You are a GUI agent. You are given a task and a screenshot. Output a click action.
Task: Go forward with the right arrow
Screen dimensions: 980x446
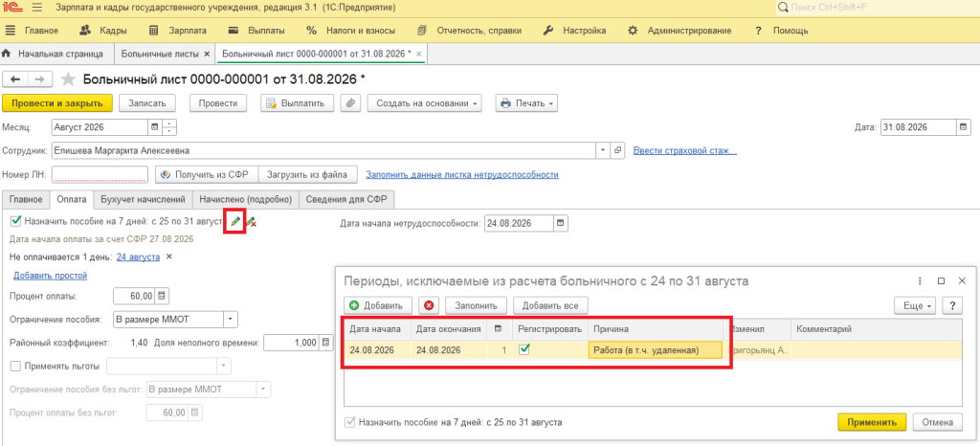click(x=38, y=79)
